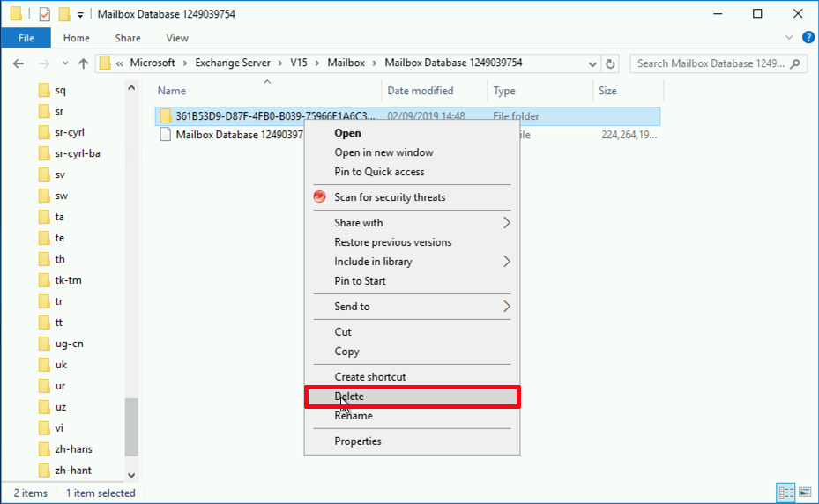Image resolution: width=819 pixels, height=504 pixels.
Task: Expand the breadcrumb chevron after V15
Action: pos(317,63)
